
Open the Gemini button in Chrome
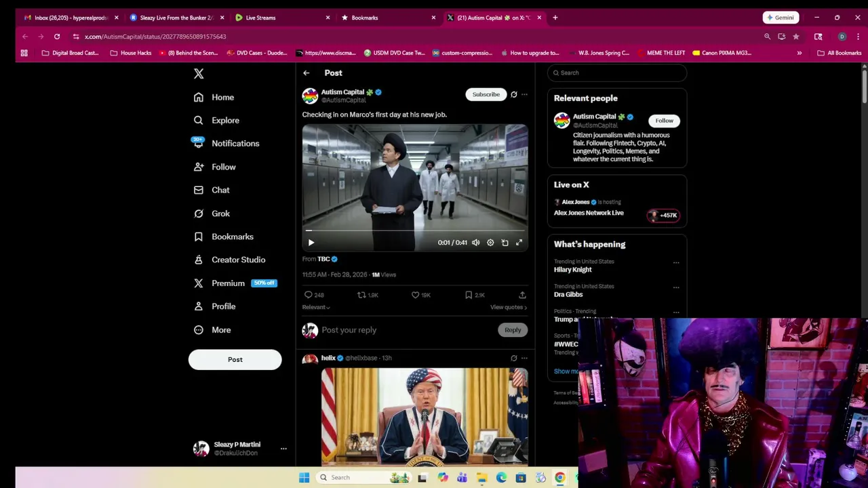tap(780, 18)
